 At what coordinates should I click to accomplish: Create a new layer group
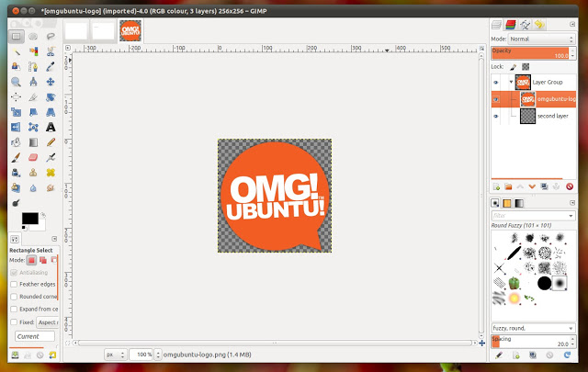pos(508,186)
